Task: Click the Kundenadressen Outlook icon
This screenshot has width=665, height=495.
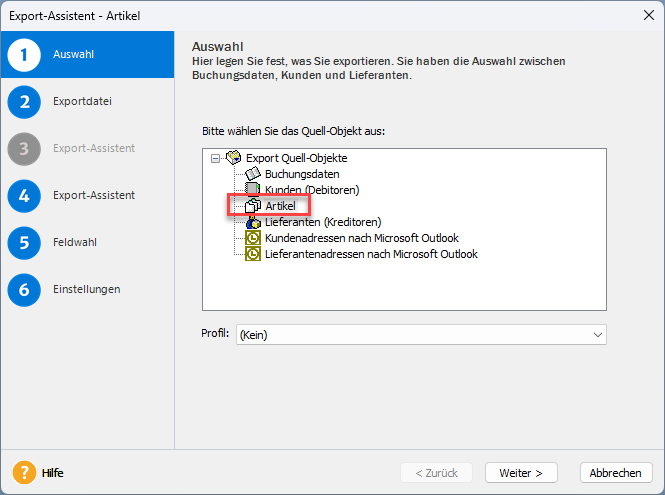Action: tap(253, 238)
